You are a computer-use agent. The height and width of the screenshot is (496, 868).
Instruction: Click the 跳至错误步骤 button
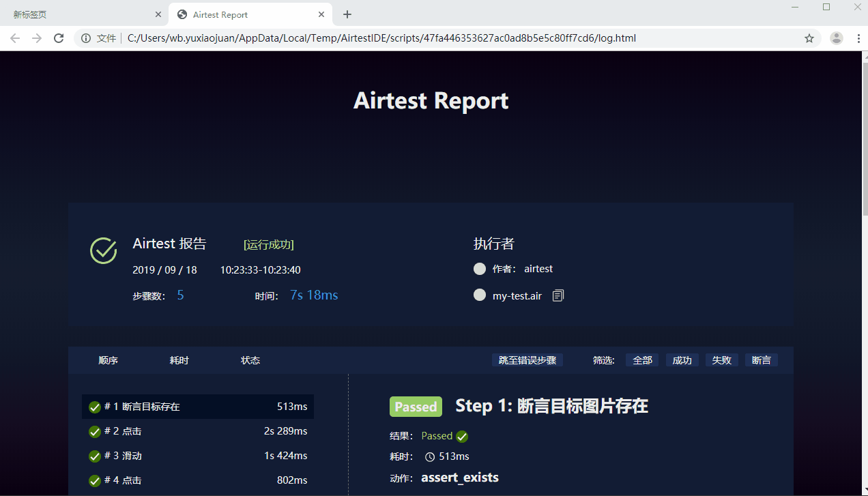point(527,360)
